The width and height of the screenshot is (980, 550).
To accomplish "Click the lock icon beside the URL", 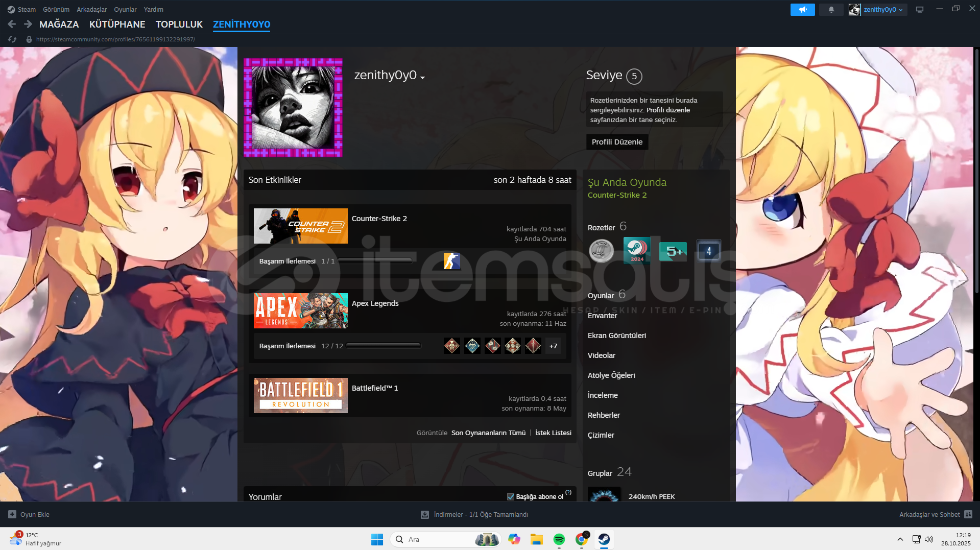I will [x=29, y=39].
